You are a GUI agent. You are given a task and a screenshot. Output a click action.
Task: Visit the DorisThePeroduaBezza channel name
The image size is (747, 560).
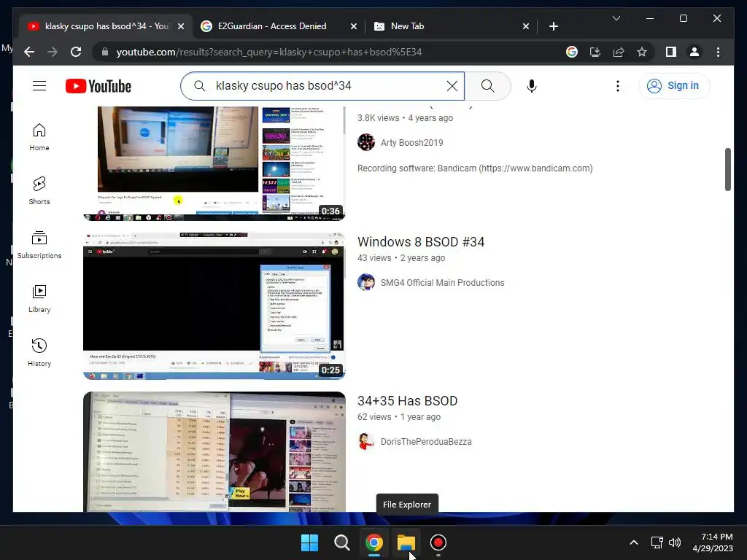click(x=426, y=442)
